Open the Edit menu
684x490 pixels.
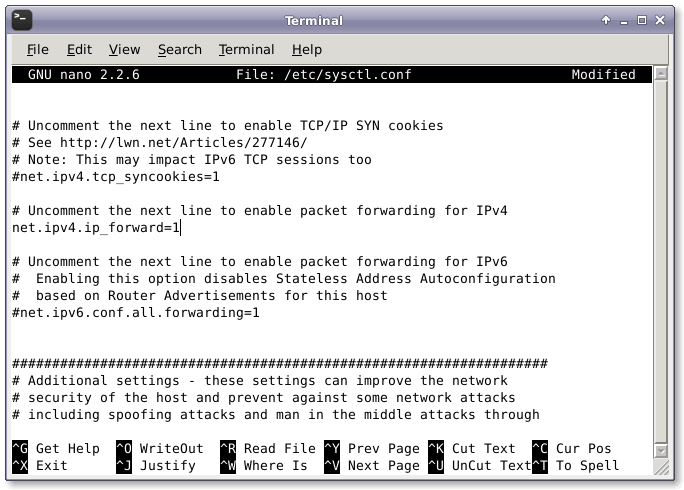pos(79,49)
